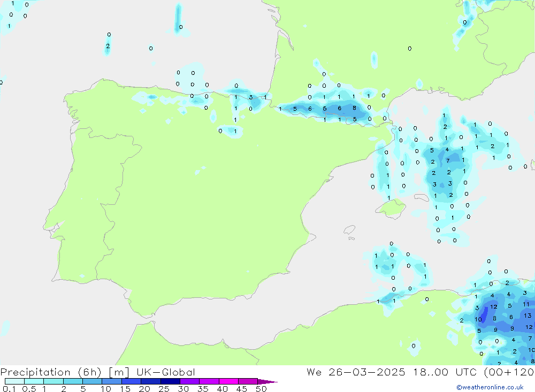Click the above-50 arrow tip of legend
This screenshot has width=535, height=392.
267,382
